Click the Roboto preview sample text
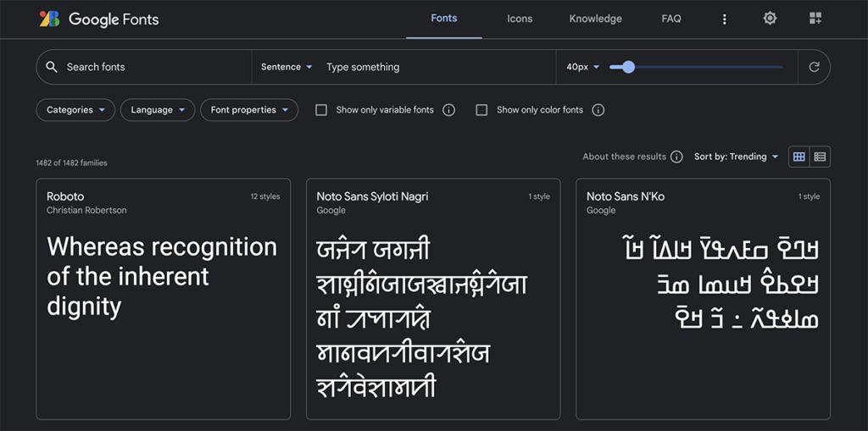This screenshot has width=868, height=431. pyautogui.click(x=162, y=276)
